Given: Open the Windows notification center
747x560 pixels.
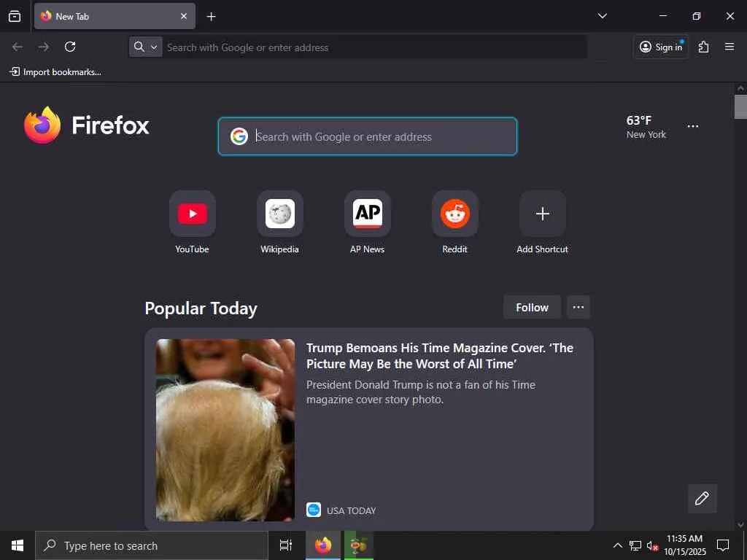Looking at the screenshot, I should (x=723, y=545).
